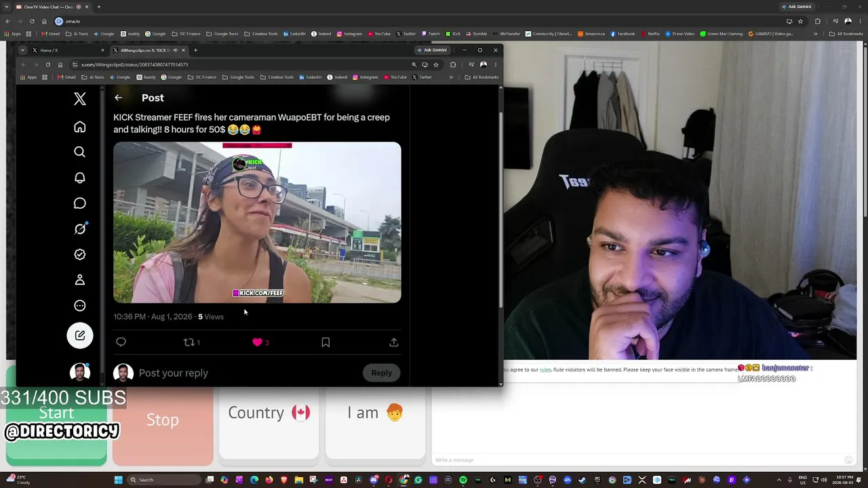This screenshot has width=868, height=488.
Task: Open X notifications bell
Action: tap(79, 178)
